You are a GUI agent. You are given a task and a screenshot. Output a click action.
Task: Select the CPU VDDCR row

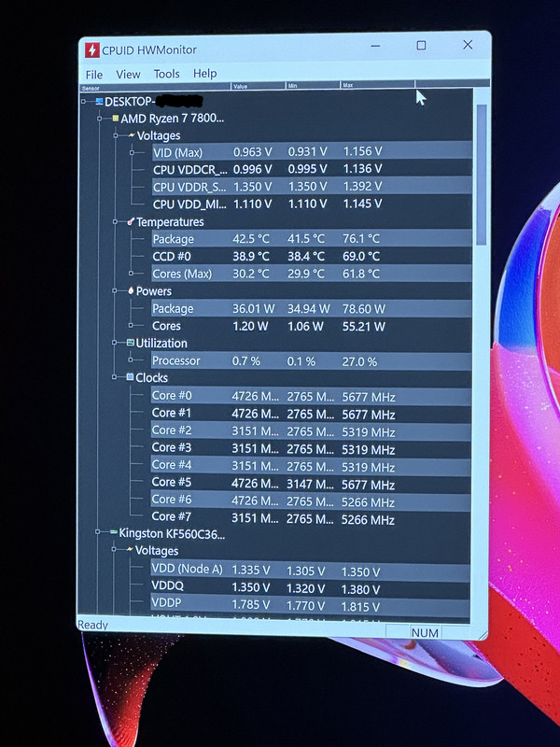pyautogui.click(x=312, y=169)
